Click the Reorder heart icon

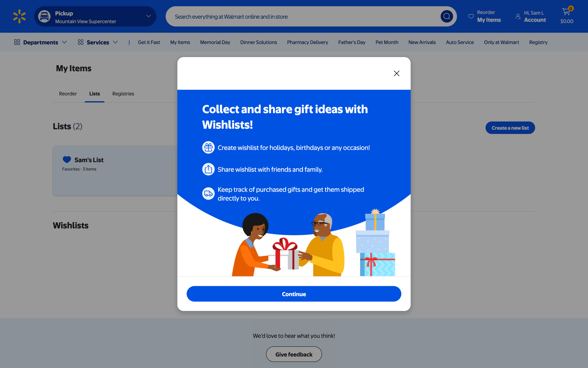coord(471,16)
